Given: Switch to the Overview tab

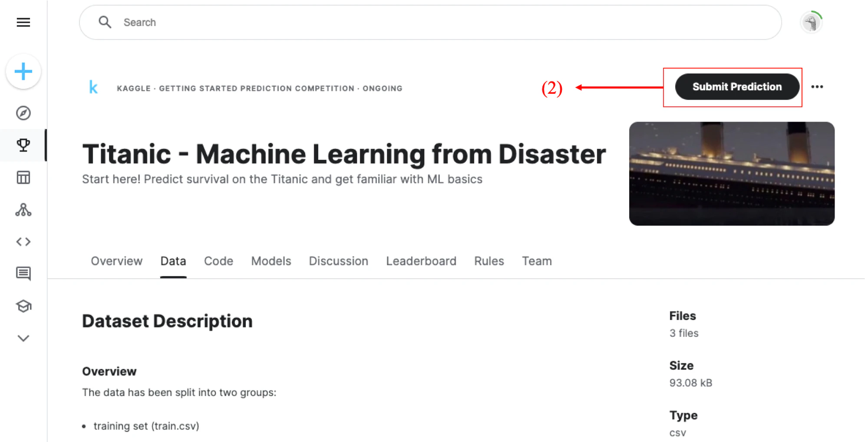Looking at the screenshot, I should [116, 261].
